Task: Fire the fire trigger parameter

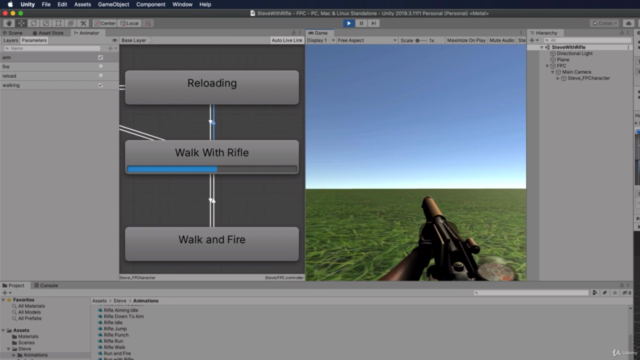Action: point(100,67)
